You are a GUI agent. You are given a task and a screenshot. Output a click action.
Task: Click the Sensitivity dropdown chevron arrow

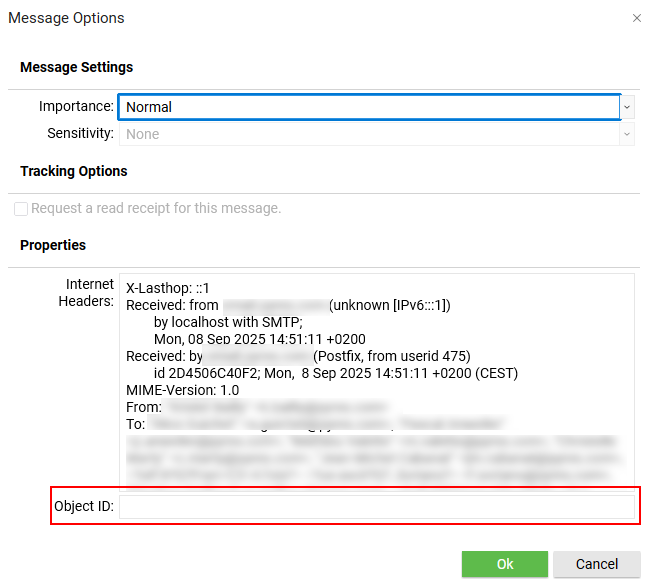coord(627,134)
